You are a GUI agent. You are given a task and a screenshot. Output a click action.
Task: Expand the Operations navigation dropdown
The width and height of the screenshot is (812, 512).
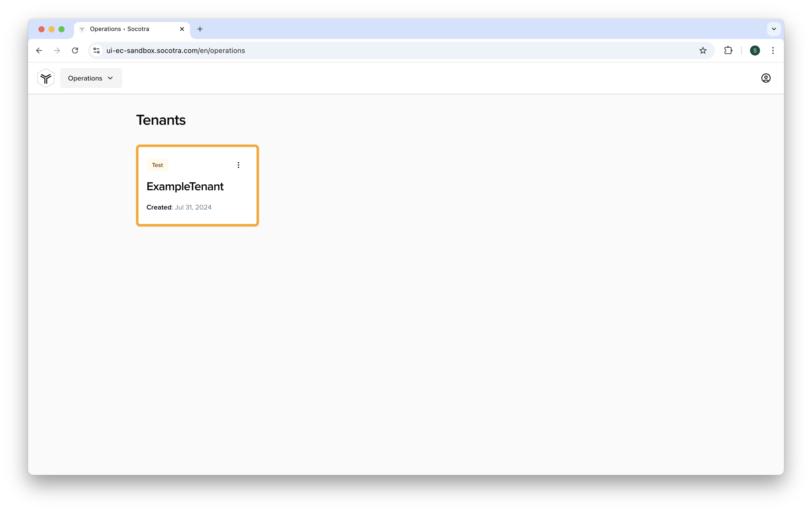(90, 78)
